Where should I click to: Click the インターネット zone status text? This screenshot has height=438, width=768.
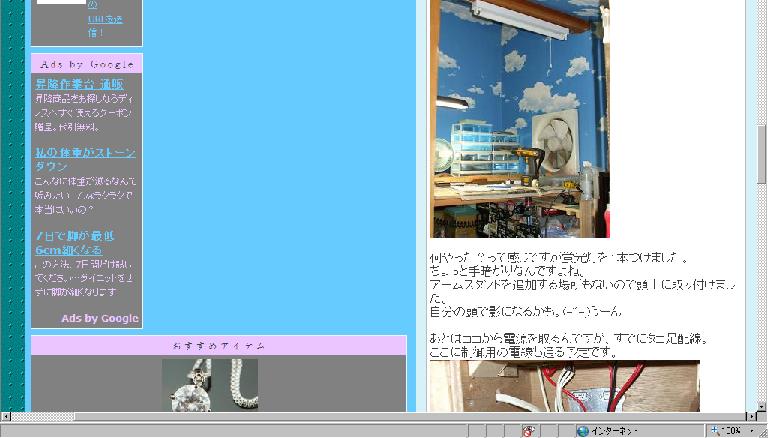(614, 431)
